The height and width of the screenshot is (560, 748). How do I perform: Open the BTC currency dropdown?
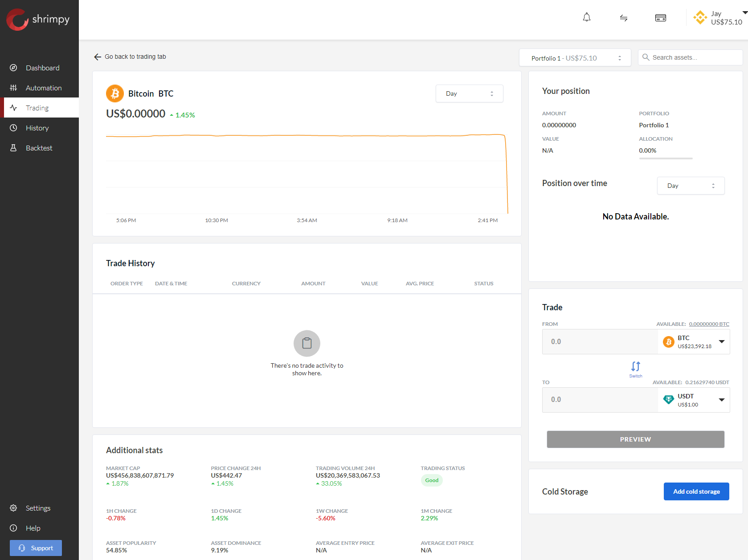click(x=694, y=342)
